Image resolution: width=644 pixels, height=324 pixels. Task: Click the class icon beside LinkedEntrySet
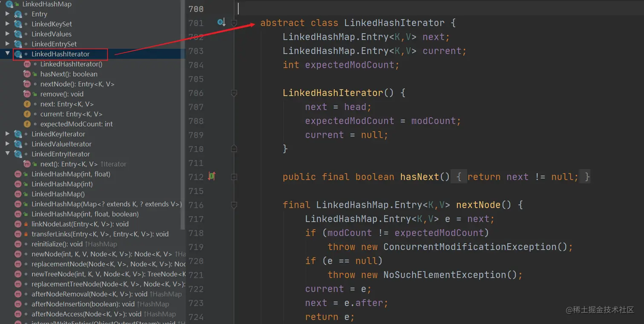(18, 44)
